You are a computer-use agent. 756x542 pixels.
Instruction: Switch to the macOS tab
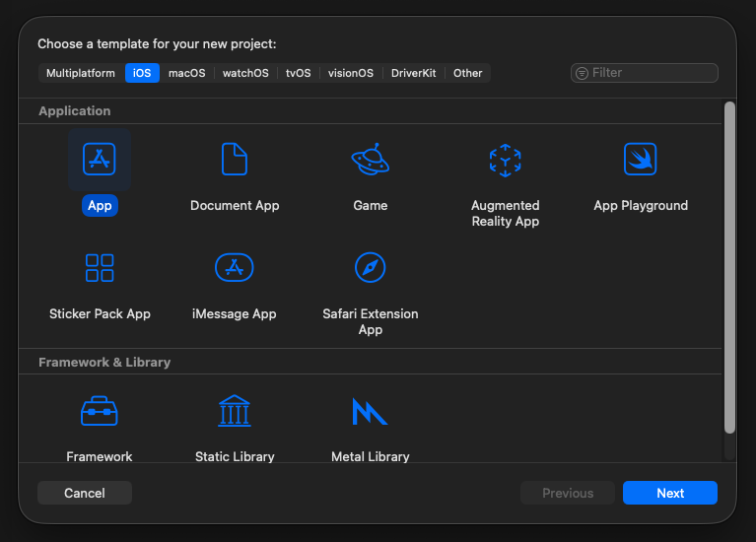[186, 73]
